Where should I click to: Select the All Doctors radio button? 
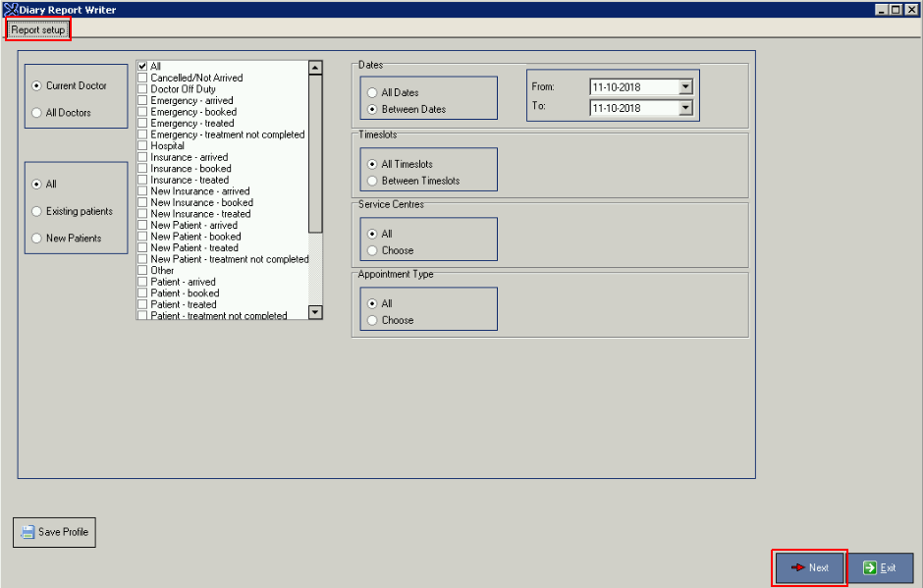point(37,113)
